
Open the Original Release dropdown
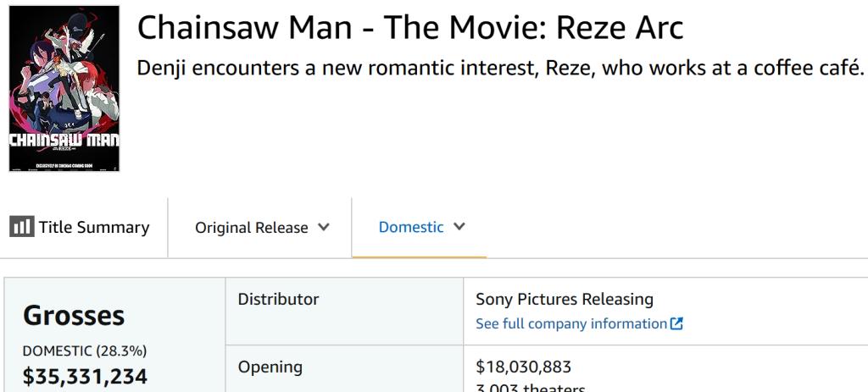[x=252, y=228]
